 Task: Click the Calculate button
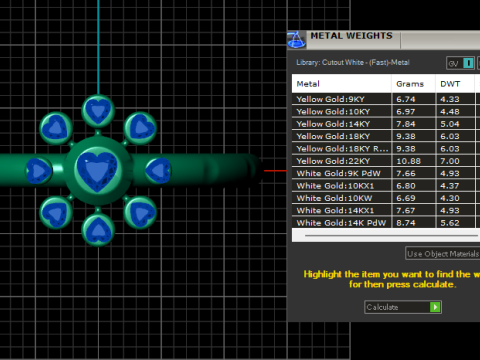point(403,307)
